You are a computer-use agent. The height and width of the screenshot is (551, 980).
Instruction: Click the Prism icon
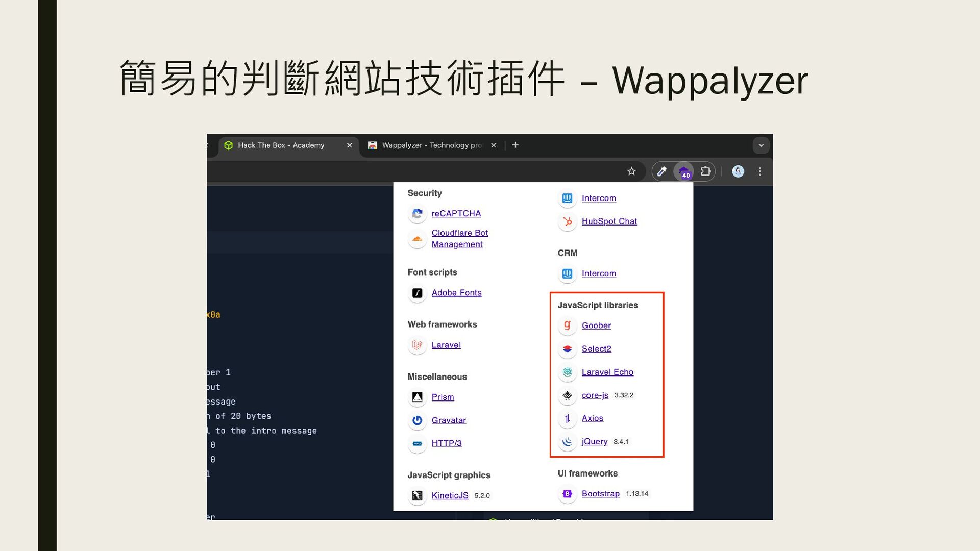pyautogui.click(x=417, y=397)
